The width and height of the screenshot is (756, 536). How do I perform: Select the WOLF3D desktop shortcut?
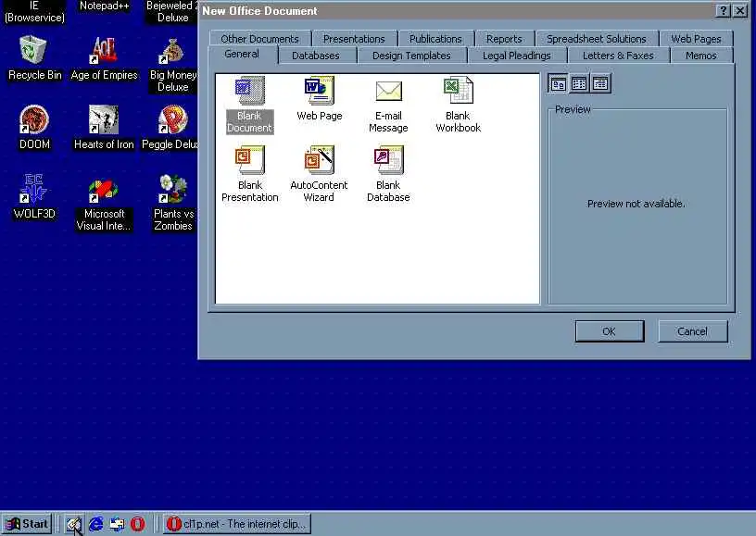click(x=34, y=197)
